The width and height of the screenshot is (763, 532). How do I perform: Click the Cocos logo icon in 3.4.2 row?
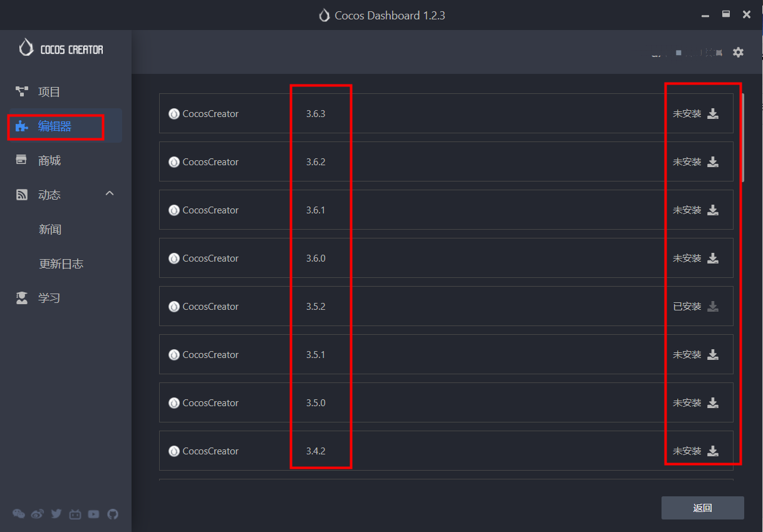174,451
